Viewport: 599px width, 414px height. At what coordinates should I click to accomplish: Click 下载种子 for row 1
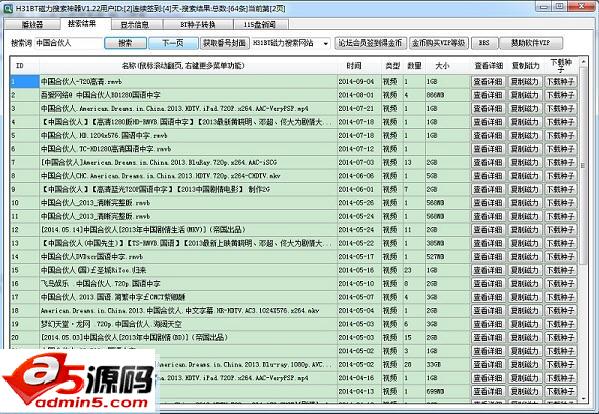coord(560,81)
